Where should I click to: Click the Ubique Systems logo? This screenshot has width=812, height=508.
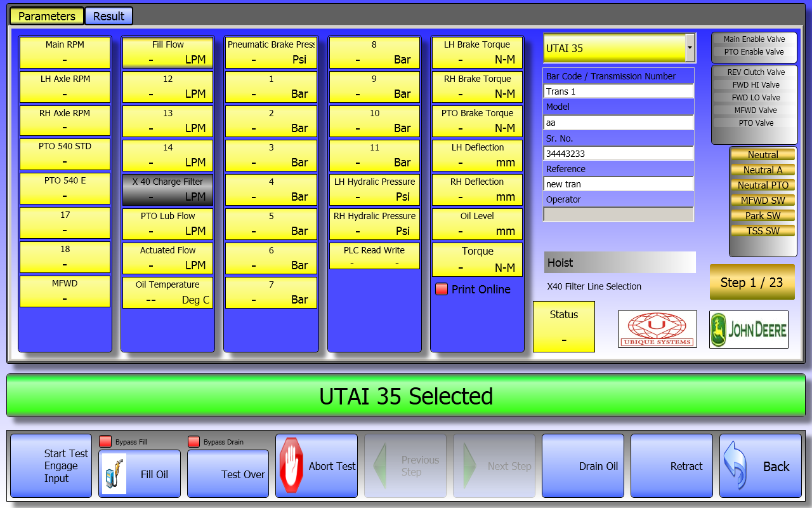tap(657, 329)
